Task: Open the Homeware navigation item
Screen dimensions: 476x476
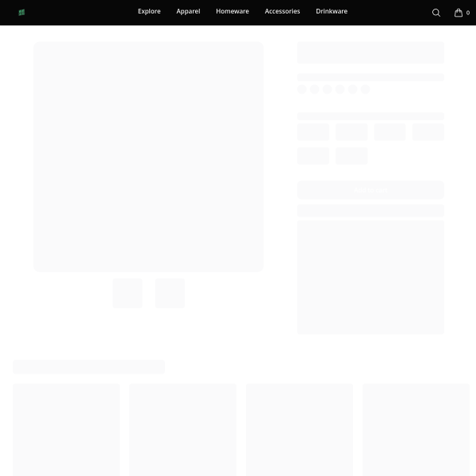Action: [232, 12]
